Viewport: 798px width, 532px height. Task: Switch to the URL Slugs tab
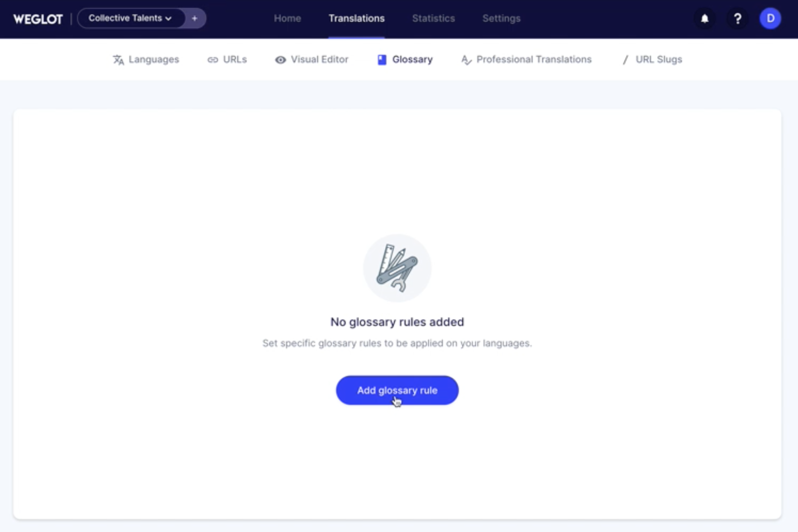click(x=652, y=60)
